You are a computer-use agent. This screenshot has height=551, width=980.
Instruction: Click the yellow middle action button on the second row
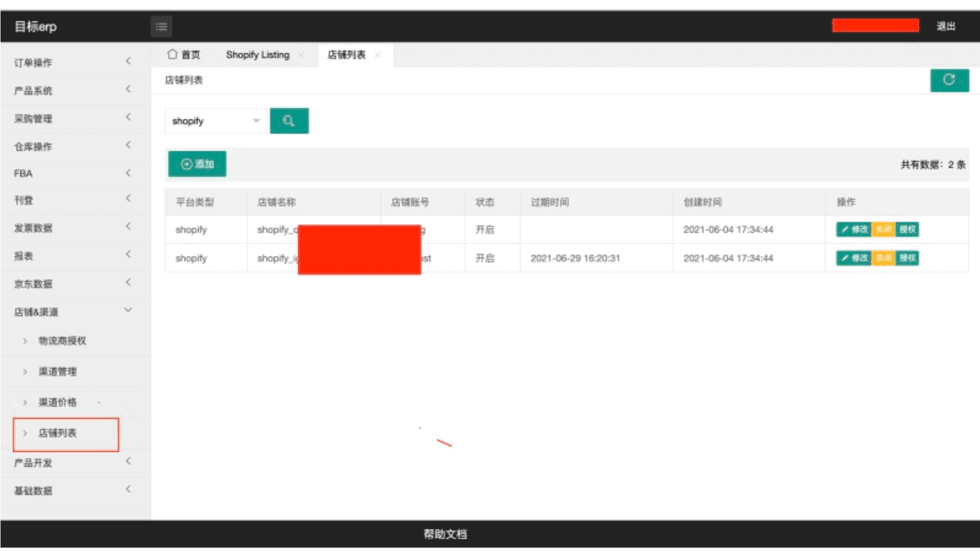pyautogui.click(x=884, y=258)
